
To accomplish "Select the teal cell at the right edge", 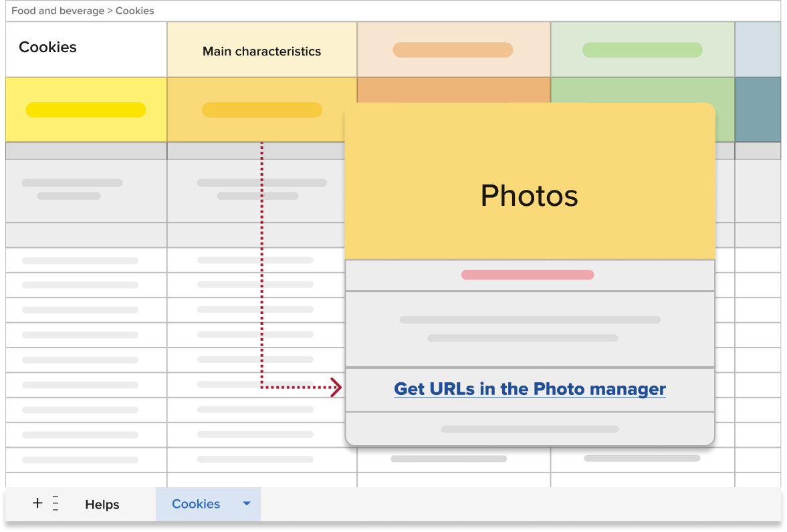I will [758, 110].
